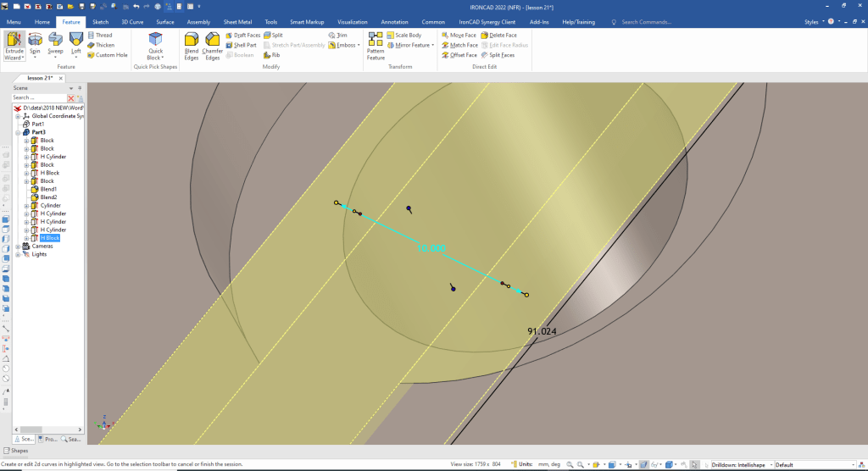The height and width of the screenshot is (471, 868).
Task: Switch to the Sketch ribbon tab
Action: (100, 21)
